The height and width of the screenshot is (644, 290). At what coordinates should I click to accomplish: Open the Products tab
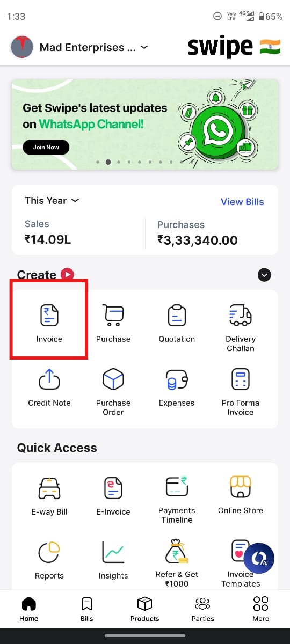point(144,609)
